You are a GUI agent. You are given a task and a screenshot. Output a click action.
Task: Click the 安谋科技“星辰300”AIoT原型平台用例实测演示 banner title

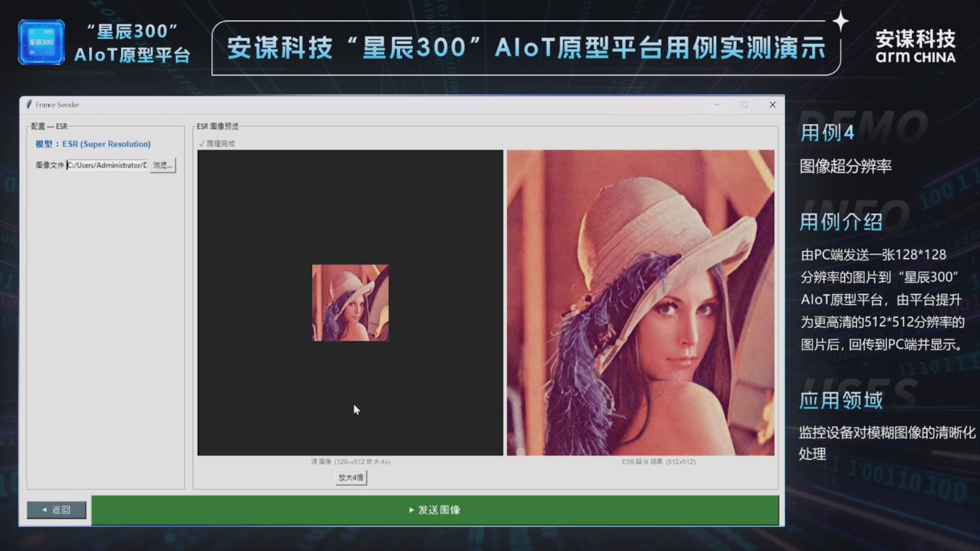(526, 48)
